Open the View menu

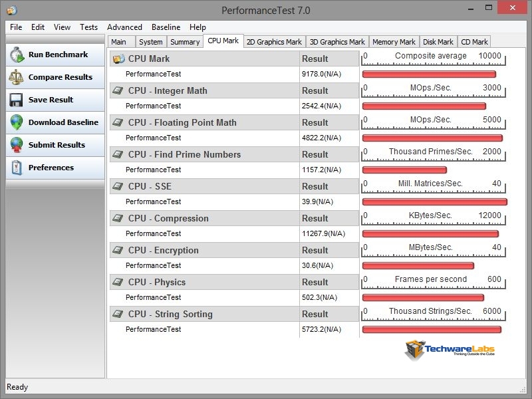click(62, 27)
